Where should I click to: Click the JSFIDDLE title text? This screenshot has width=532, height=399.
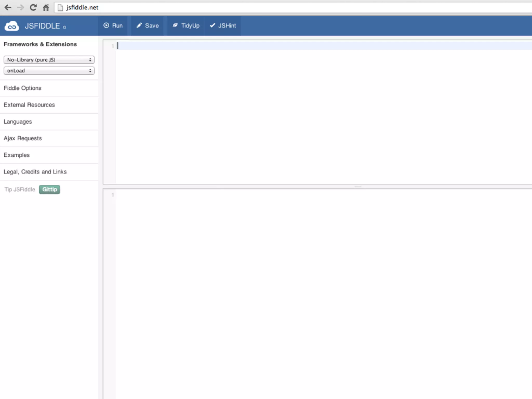(x=42, y=26)
